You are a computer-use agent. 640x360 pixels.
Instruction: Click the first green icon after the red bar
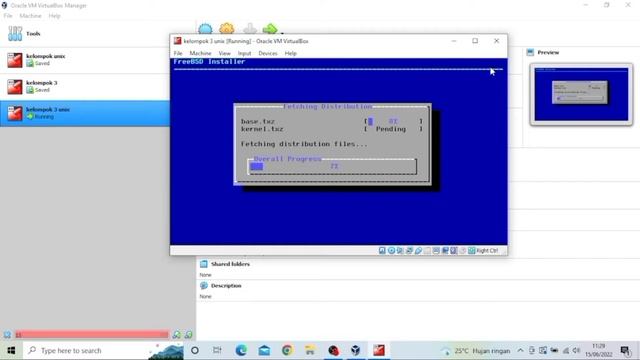[x=177, y=335]
